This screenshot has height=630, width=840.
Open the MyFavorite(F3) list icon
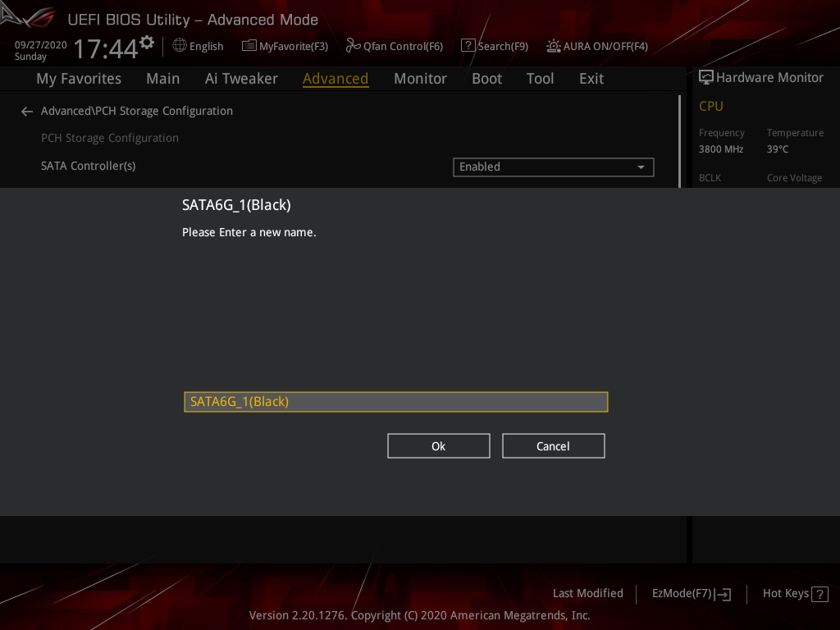(x=249, y=46)
